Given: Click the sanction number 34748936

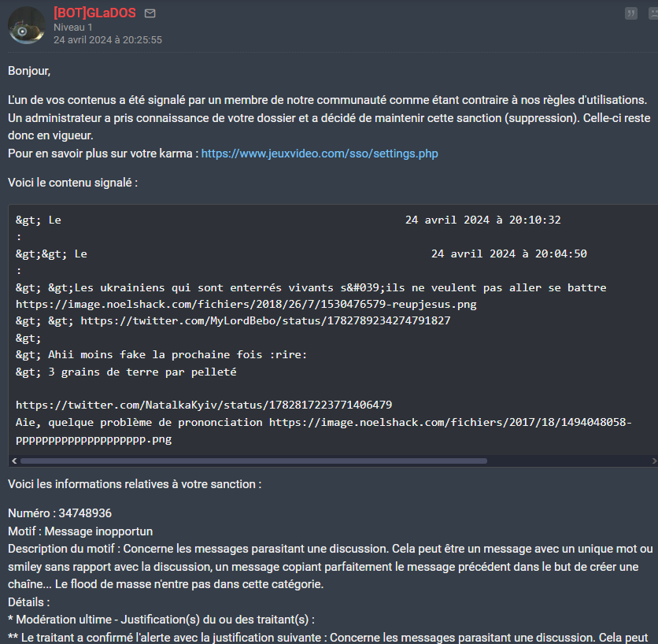Looking at the screenshot, I should [85, 513].
